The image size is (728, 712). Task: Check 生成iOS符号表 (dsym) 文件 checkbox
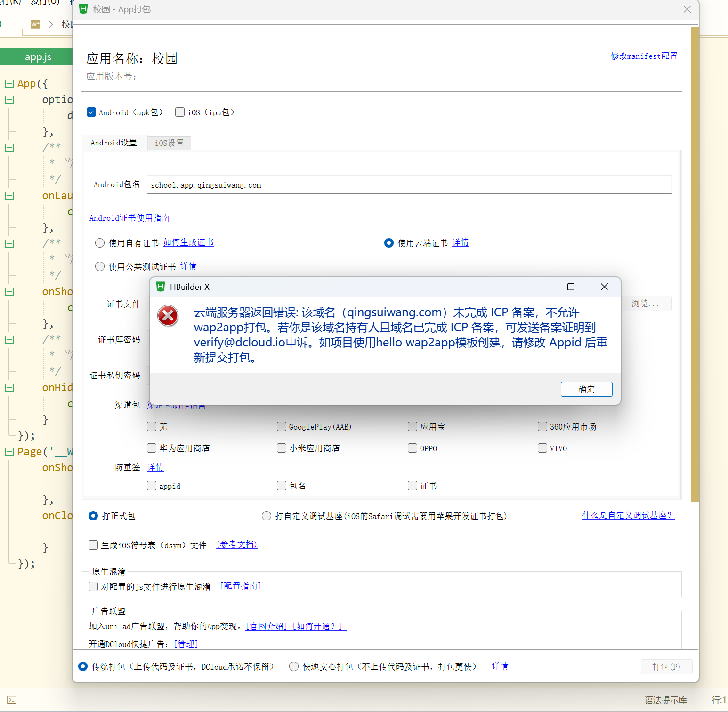click(x=93, y=545)
